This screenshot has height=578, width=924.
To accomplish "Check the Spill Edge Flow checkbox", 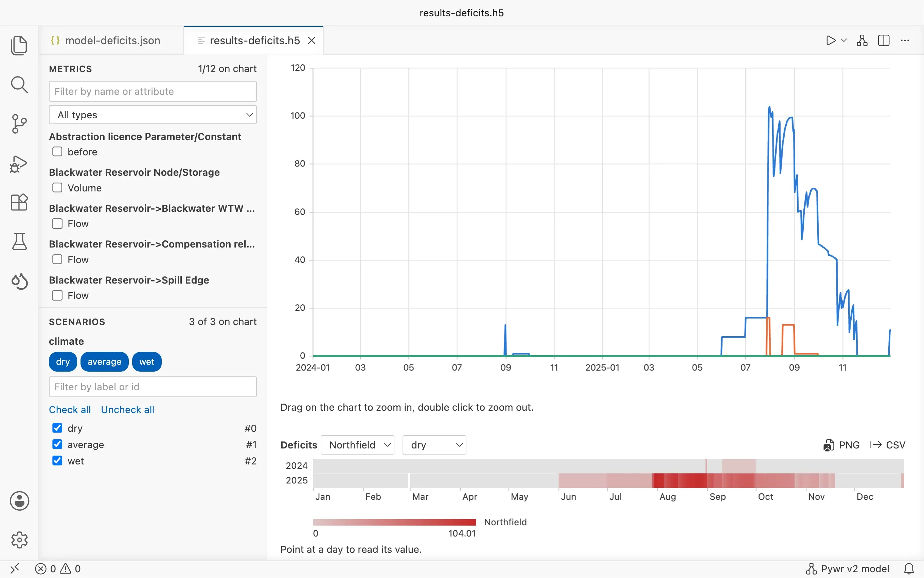I will pyautogui.click(x=57, y=295).
